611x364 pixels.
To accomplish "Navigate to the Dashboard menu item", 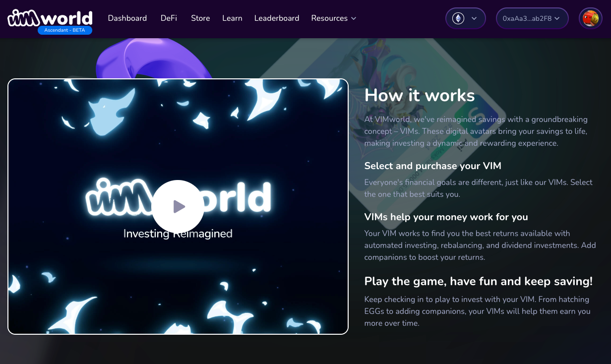I will pyautogui.click(x=127, y=18).
